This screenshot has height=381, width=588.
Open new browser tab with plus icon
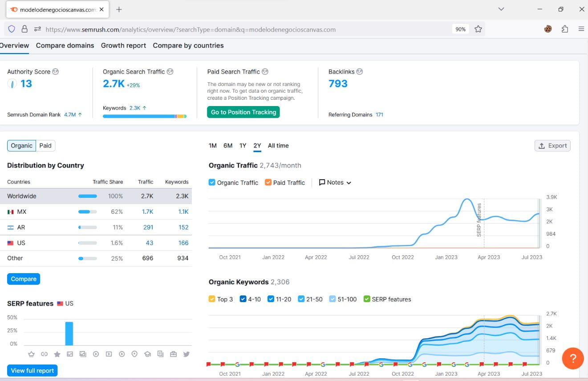point(119,9)
